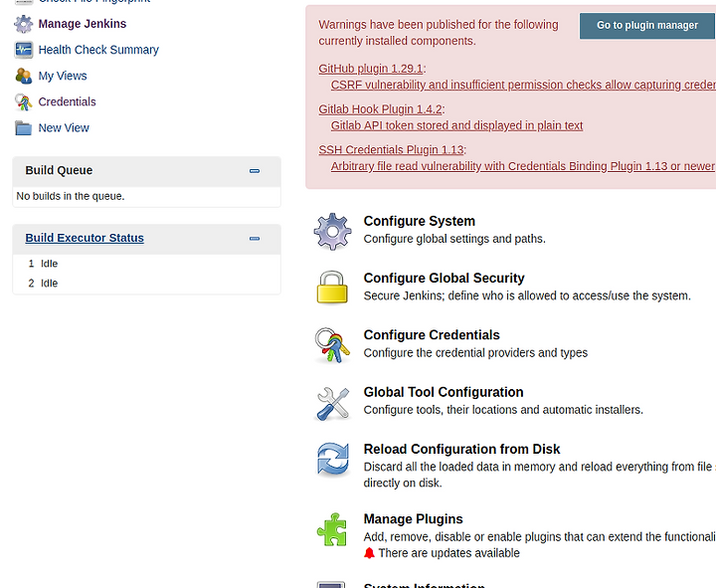Click 'Secure Jenkins; define who is allowed' description
Screen dimensions: 716x588
pos(527,296)
